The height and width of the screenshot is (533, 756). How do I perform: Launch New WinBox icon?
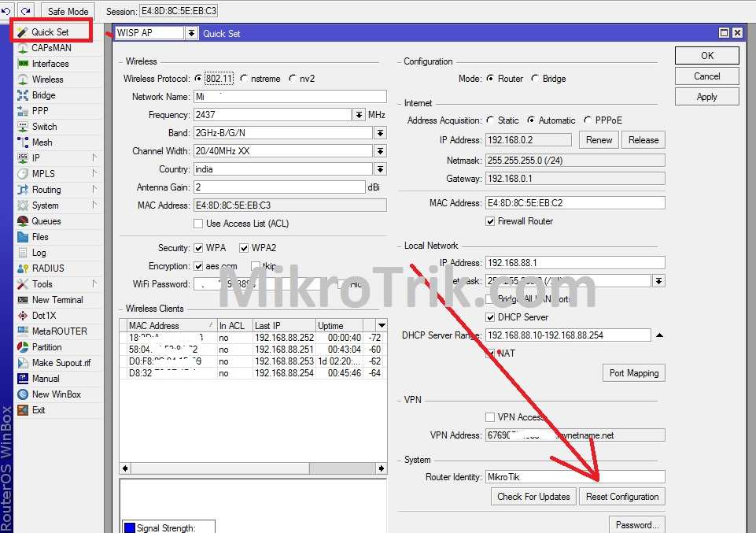click(23, 394)
